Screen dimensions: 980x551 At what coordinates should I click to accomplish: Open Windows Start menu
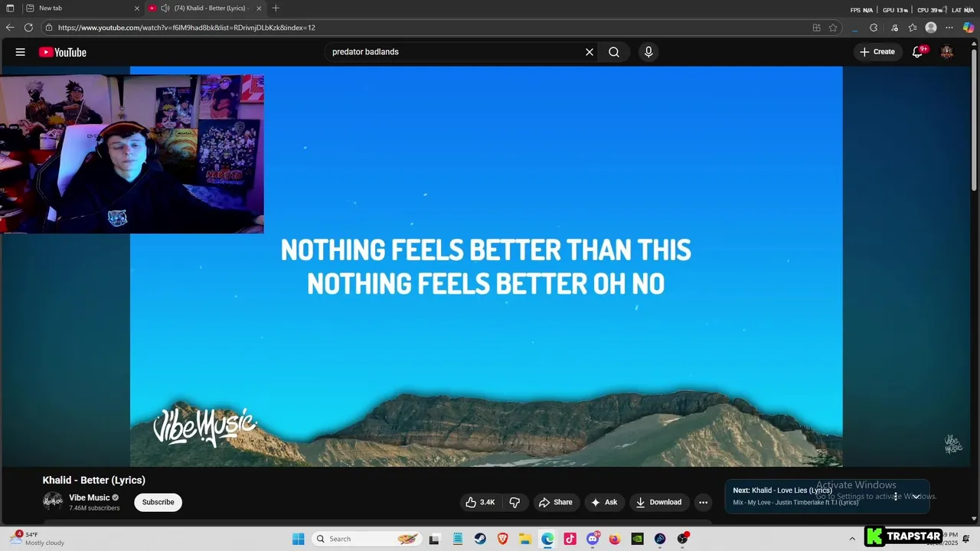click(x=298, y=539)
